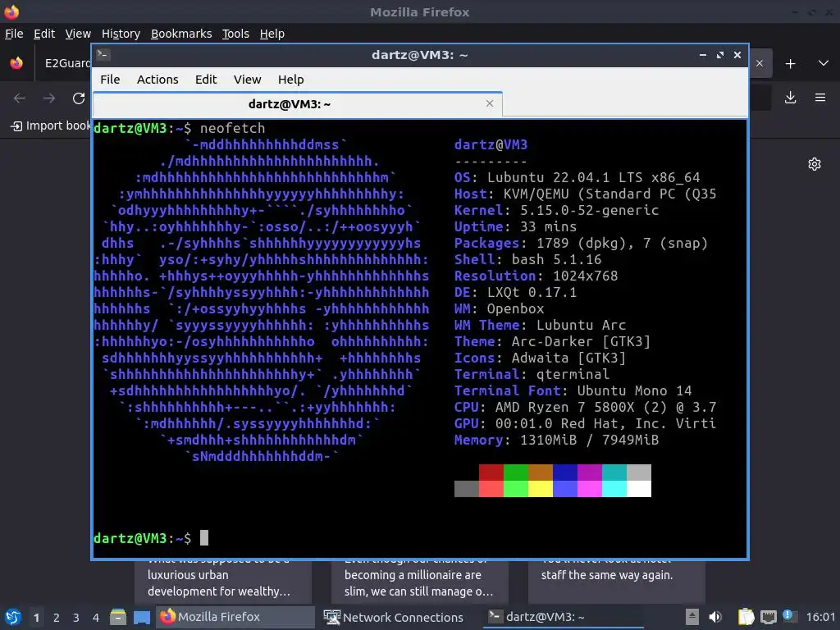Maximize the qterminal window
Image resolution: width=840 pixels, height=630 pixels.
pyautogui.click(x=720, y=55)
